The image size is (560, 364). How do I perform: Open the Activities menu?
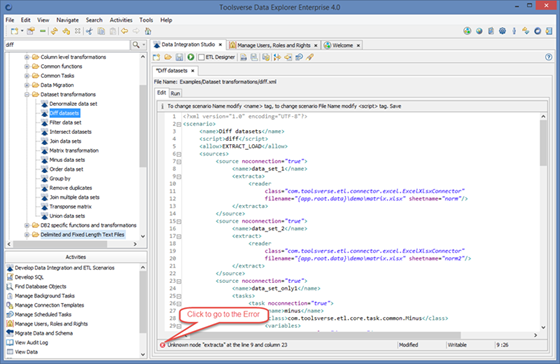(x=121, y=20)
